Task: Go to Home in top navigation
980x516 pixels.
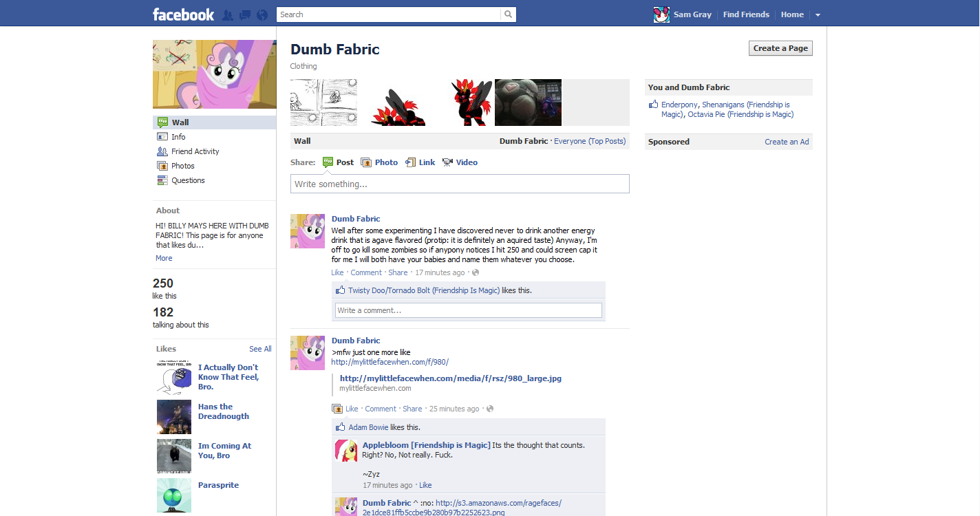Action: pos(792,14)
